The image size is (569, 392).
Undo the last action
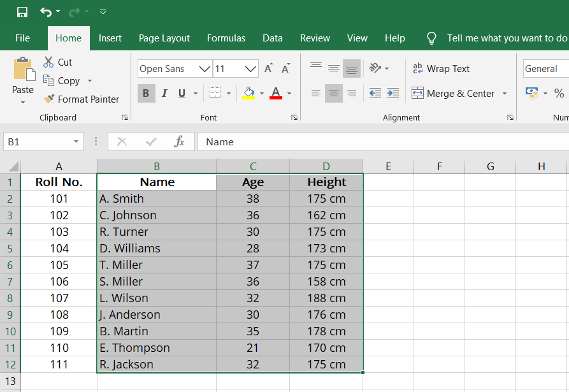[x=46, y=12]
